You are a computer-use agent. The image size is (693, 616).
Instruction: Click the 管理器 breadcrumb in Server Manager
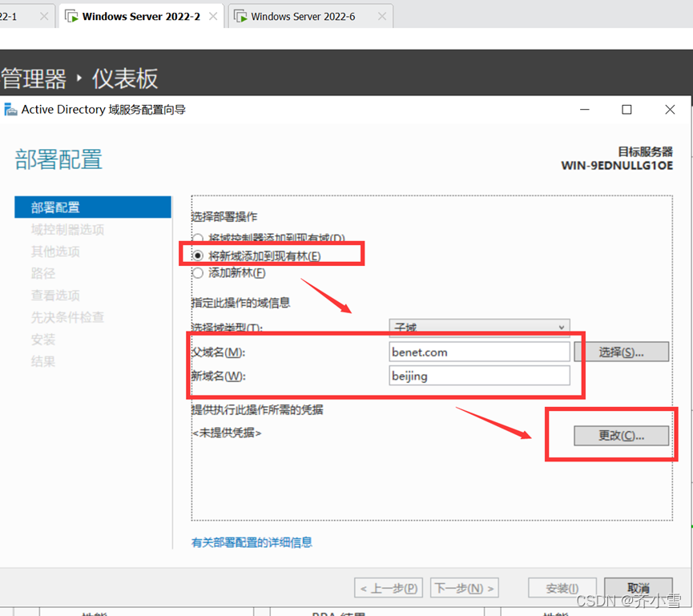click(33, 79)
